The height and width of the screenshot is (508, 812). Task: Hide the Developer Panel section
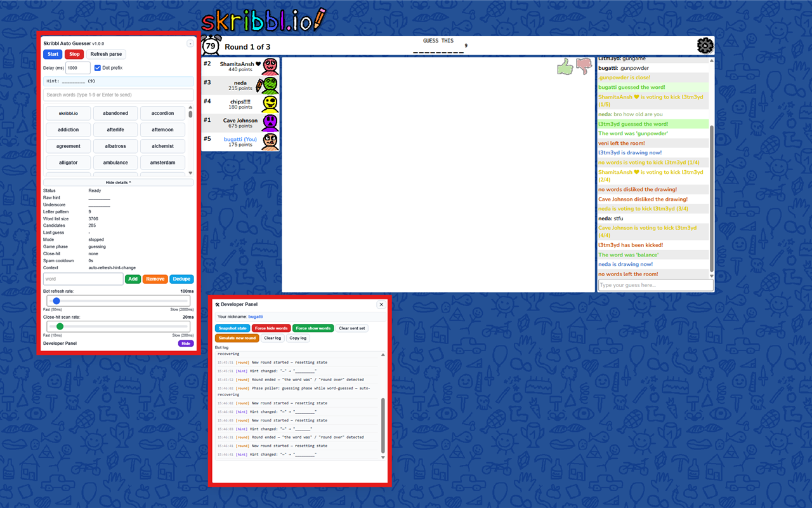point(186,344)
